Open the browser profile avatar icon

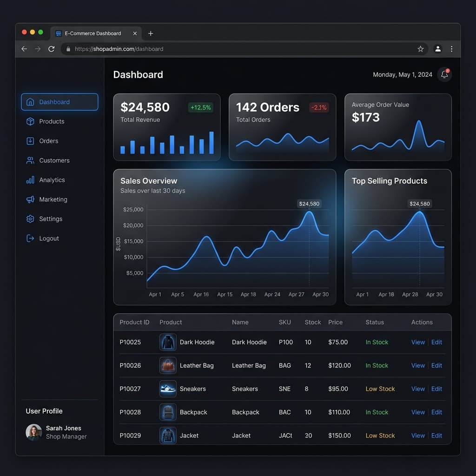pyautogui.click(x=437, y=49)
